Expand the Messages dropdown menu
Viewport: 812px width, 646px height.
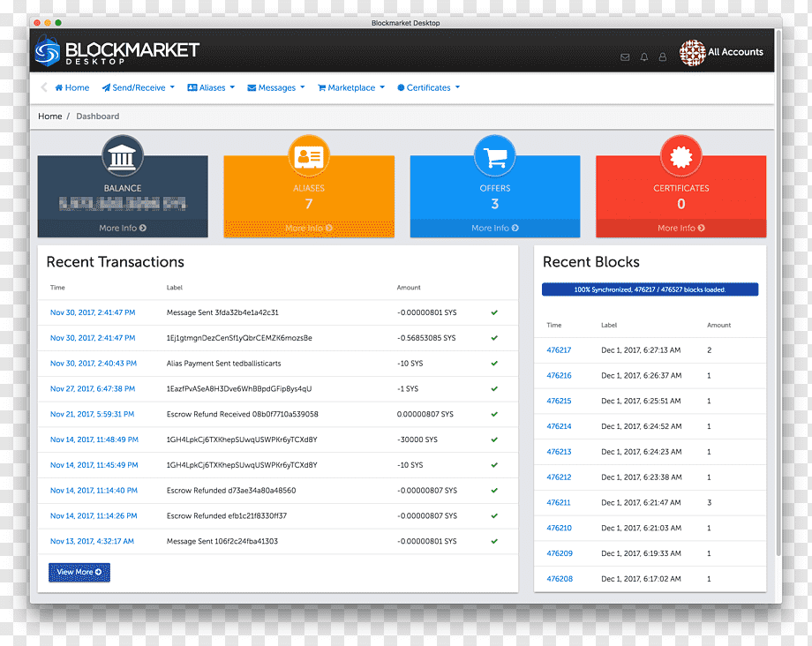point(276,87)
